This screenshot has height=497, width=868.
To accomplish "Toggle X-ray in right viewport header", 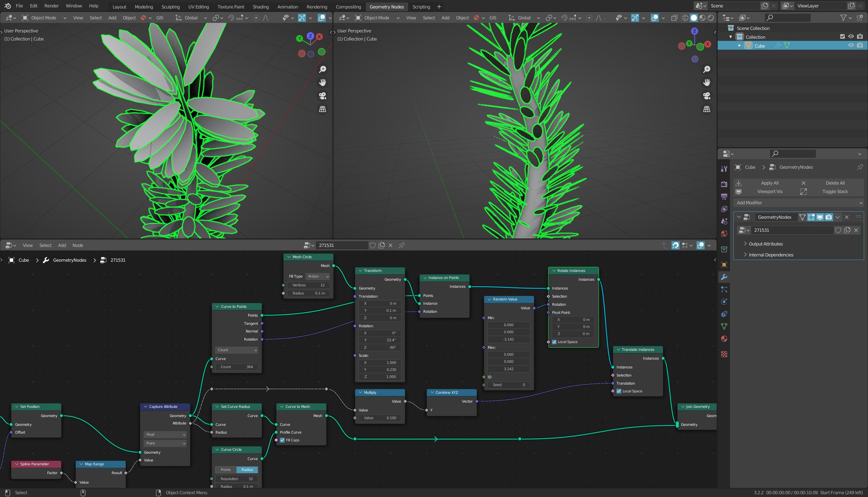I will point(674,18).
